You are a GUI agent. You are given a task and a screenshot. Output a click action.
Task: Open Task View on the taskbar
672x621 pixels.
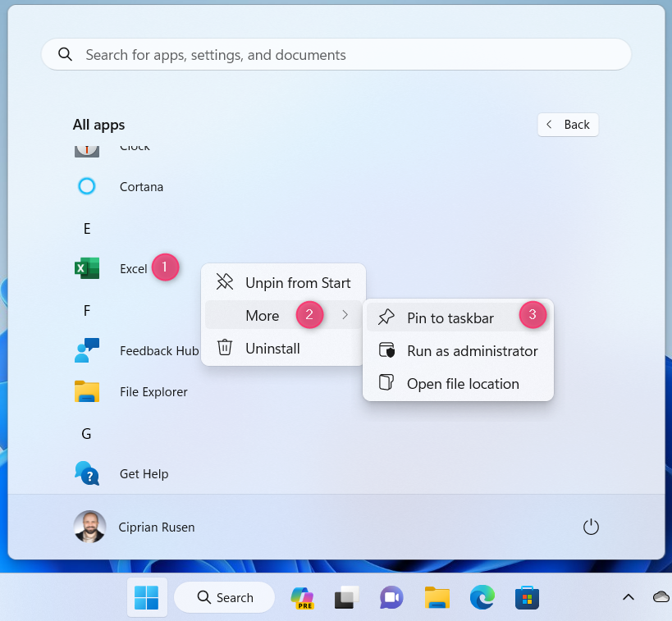tap(347, 597)
